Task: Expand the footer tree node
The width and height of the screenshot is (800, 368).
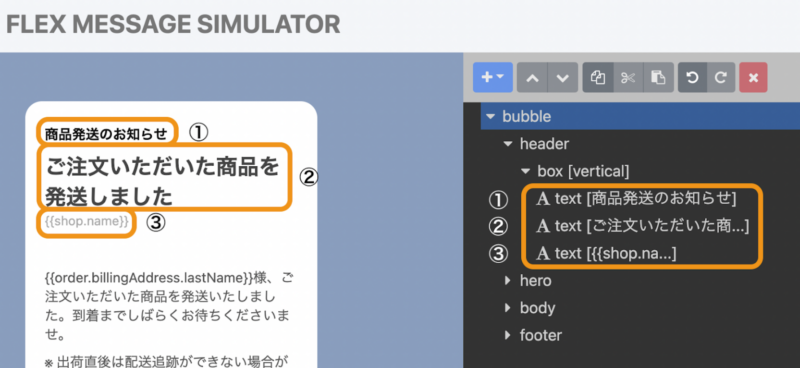Action: click(x=508, y=335)
